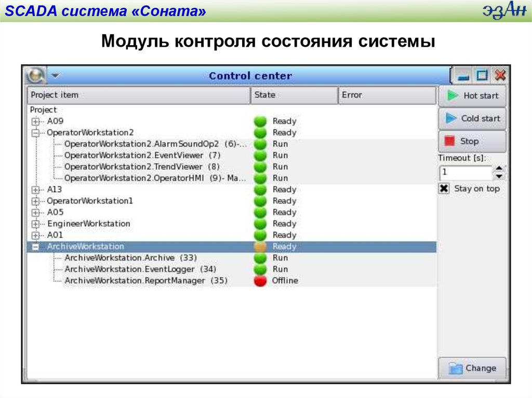Click green Run indicator for TrendViewer

pyautogui.click(x=260, y=167)
